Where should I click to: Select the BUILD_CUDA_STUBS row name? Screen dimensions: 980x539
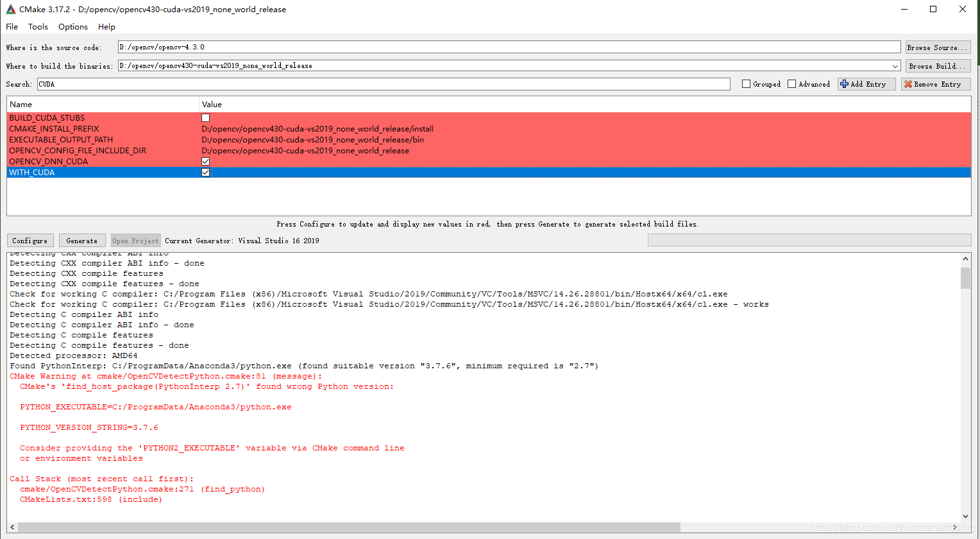(x=47, y=118)
